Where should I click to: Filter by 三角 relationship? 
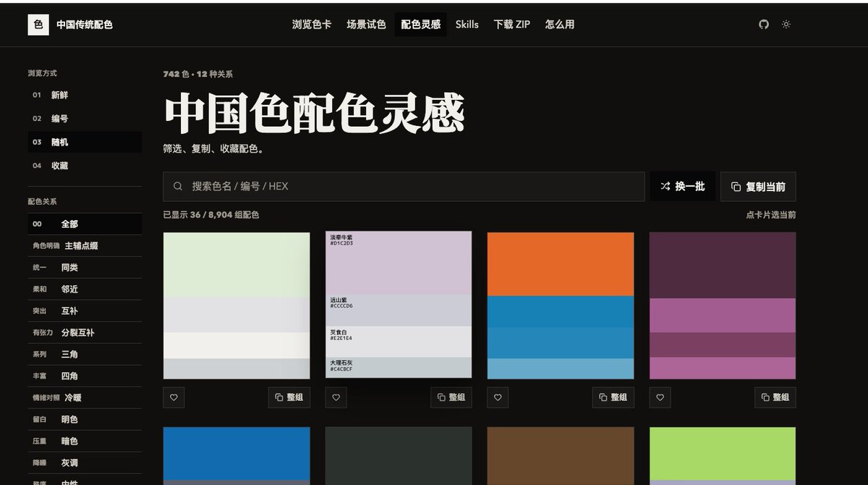[85, 355]
